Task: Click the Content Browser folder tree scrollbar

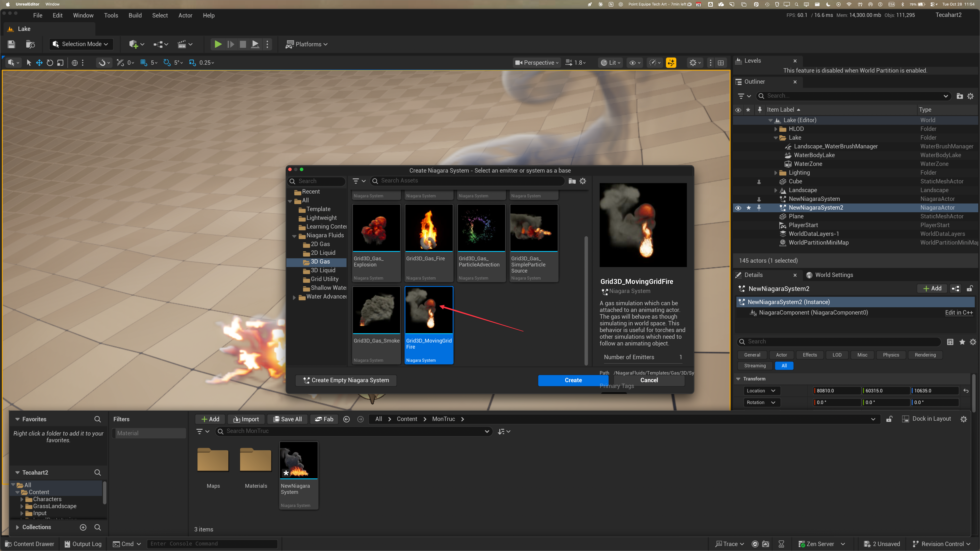Action: click(x=104, y=493)
